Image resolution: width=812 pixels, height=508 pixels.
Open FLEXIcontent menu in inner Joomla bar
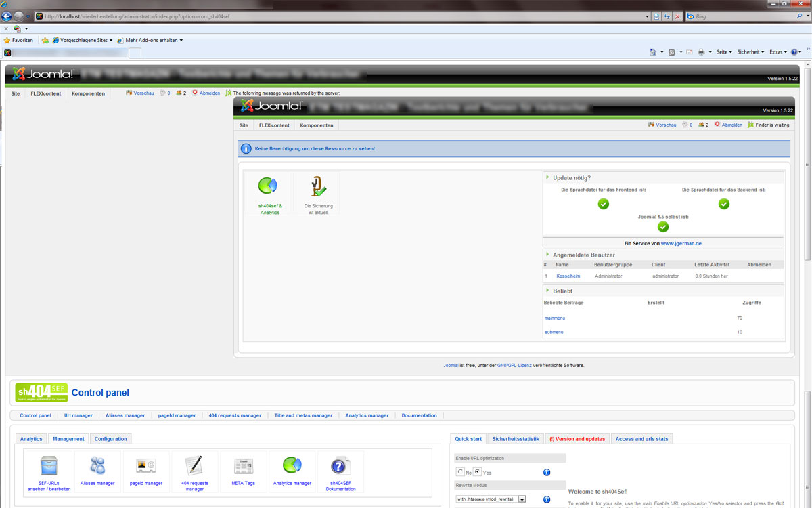(x=274, y=125)
